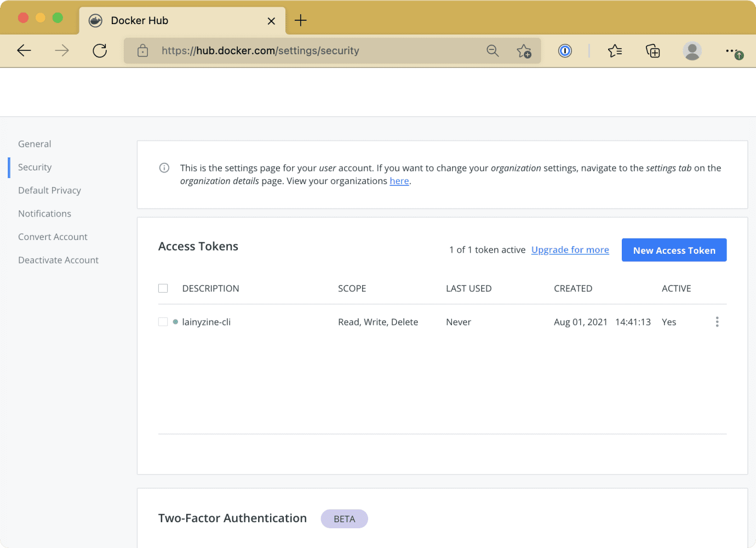Click the zoom magnifier icon in address bar
This screenshot has height=548, width=756.
click(x=492, y=51)
